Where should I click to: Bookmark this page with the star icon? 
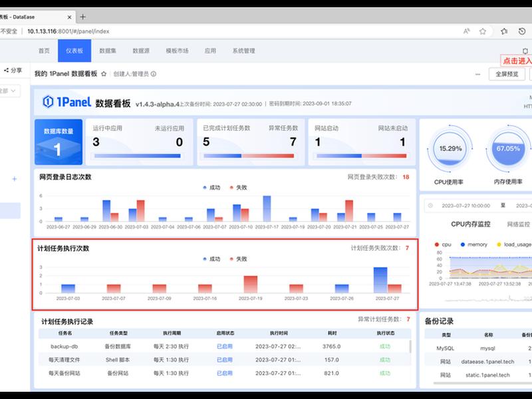pos(483,31)
